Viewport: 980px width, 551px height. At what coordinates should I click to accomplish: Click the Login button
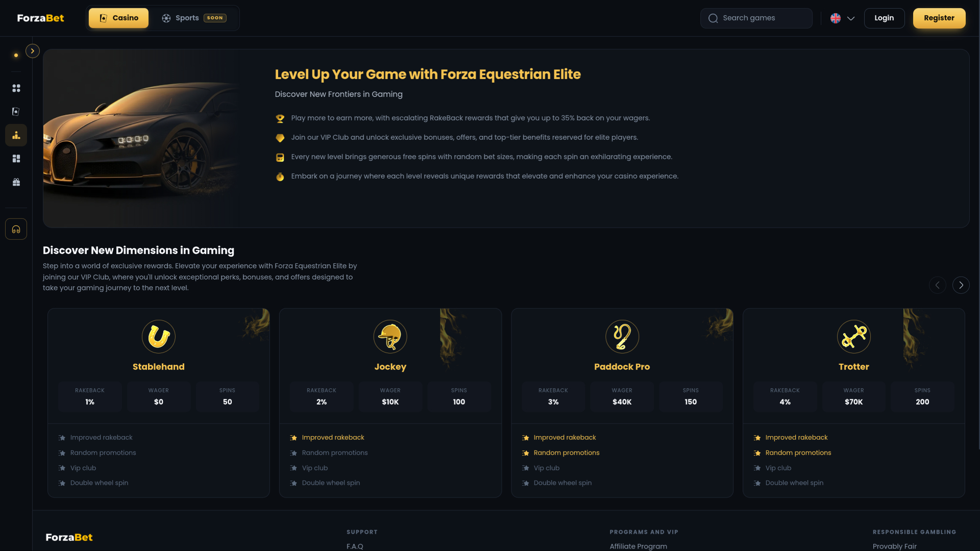(884, 18)
